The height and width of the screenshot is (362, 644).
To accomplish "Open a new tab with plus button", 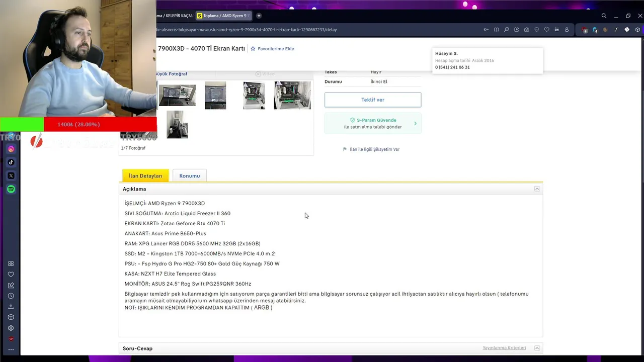I will [259, 16].
